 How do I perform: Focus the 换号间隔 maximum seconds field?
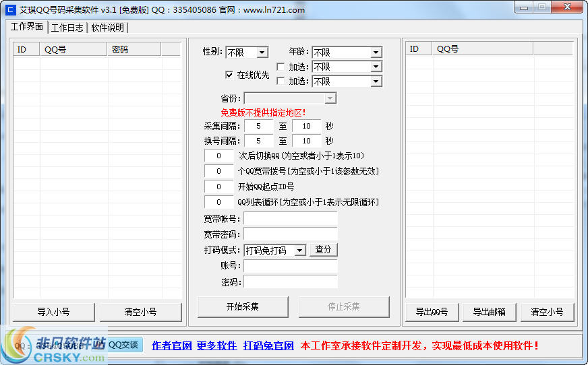[x=306, y=141]
